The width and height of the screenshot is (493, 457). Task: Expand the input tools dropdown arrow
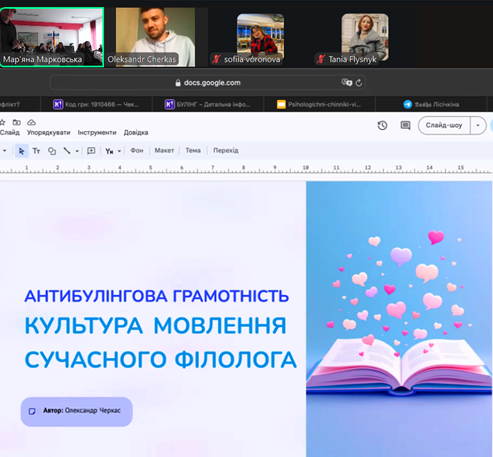tap(119, 151)
